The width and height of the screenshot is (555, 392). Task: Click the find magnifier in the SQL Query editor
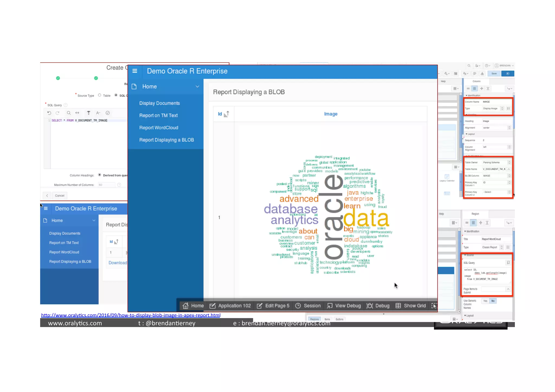pyautogui.click(x=69, y=113)
